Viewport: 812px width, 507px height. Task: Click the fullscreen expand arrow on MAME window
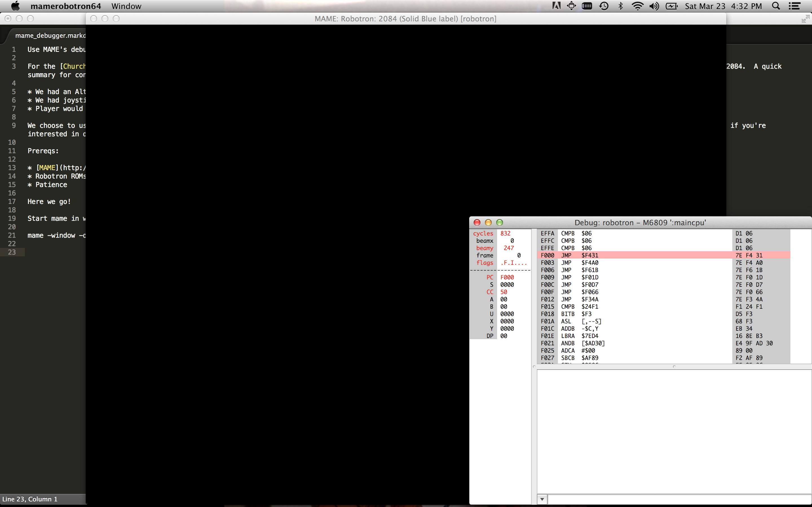(805, 19)
